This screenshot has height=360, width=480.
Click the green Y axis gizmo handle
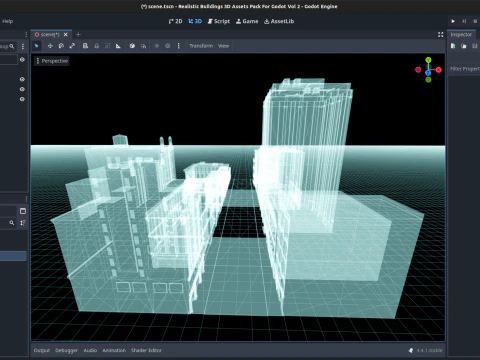428,60
